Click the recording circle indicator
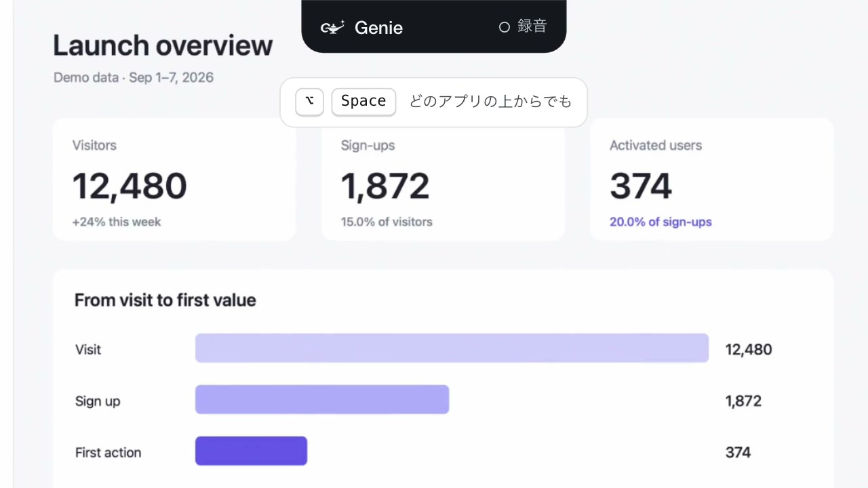This screenshot has height=488, width=868. pos(504,27)
